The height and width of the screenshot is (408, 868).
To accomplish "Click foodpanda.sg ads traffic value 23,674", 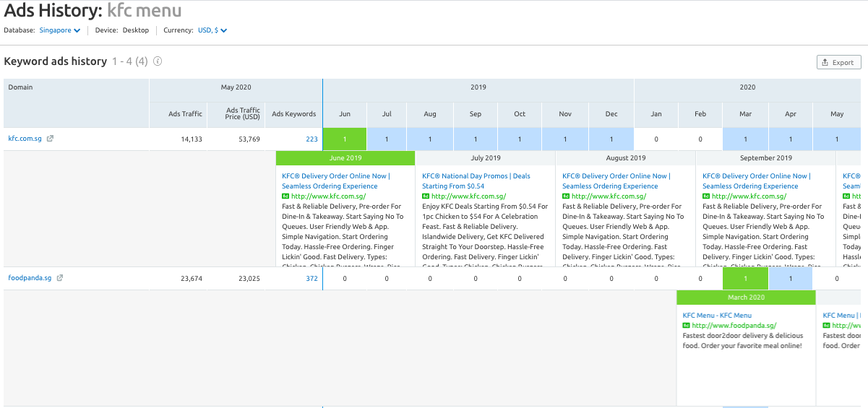I will coord(191,278).
